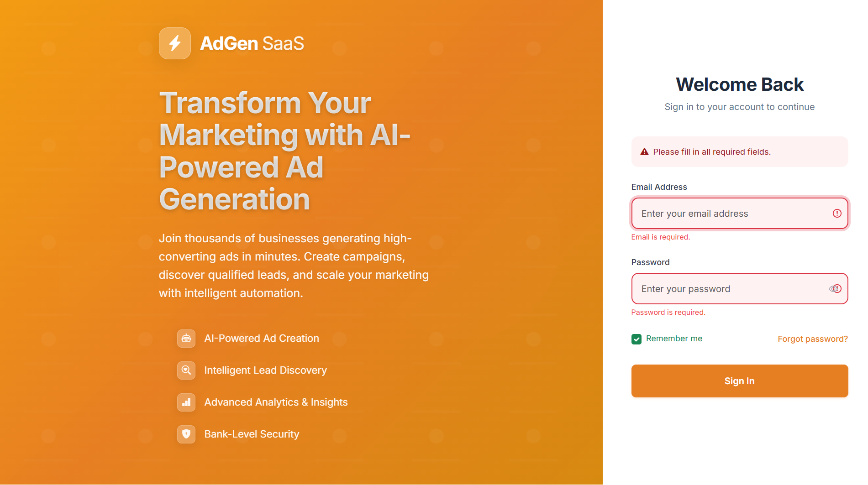
Task: Click the shield icon for Bank-Level Security
Action: pyautogui.click(x=186, y=434)
